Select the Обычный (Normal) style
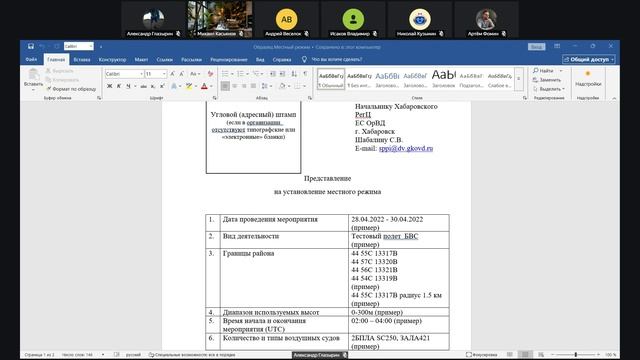The image size is (640, 360). (331, 79)
